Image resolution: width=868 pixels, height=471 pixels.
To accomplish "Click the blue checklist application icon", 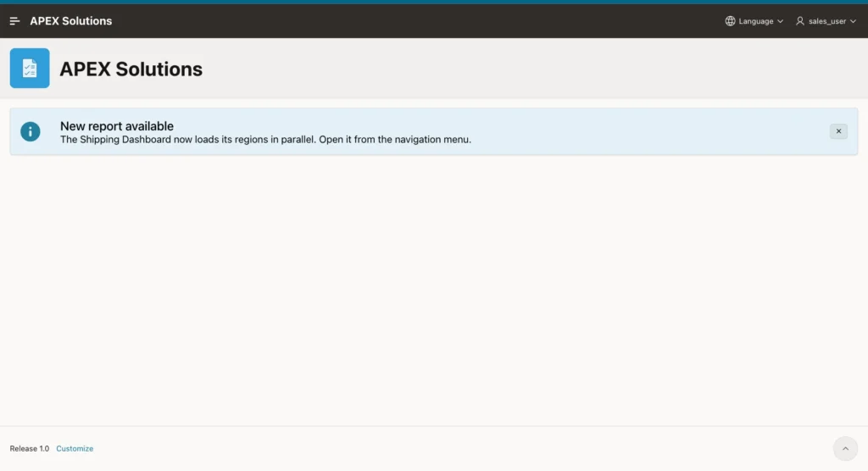I will tap(30, 68).
